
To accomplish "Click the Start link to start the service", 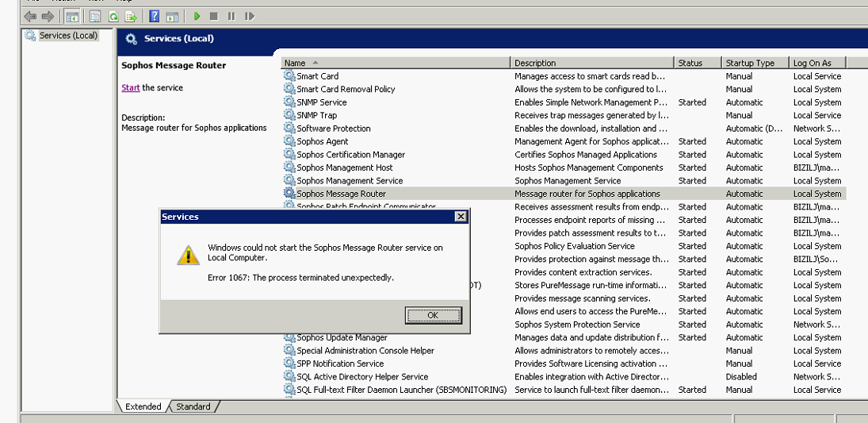I will click(131, 87).
